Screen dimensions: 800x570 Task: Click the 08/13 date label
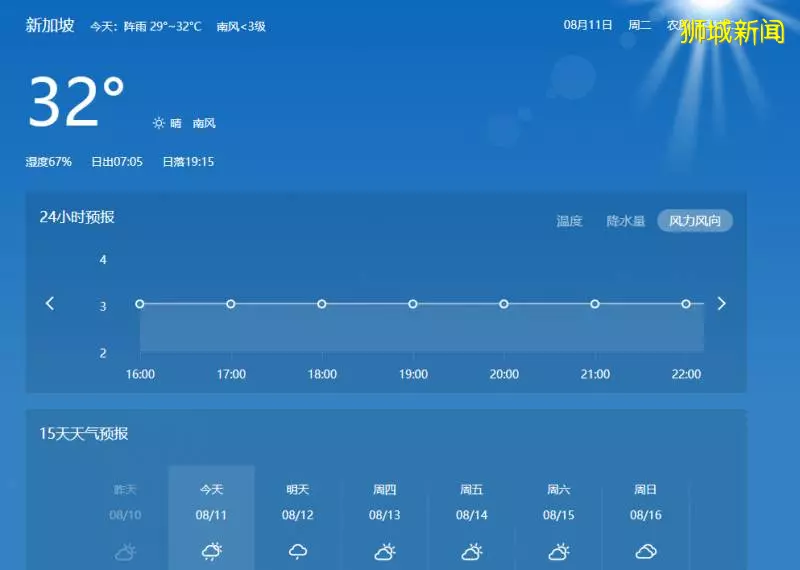(x=385, y=515)
